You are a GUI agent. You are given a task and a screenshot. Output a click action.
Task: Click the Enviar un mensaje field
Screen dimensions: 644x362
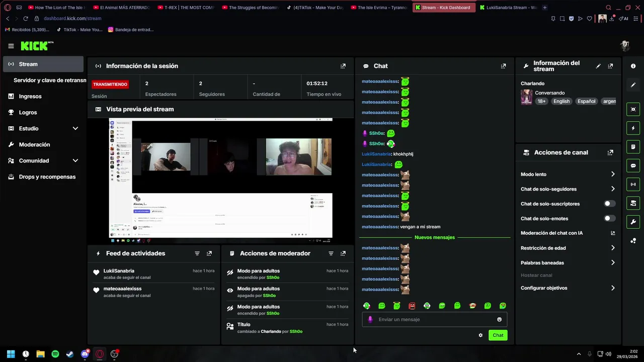[x=435, y=319]
